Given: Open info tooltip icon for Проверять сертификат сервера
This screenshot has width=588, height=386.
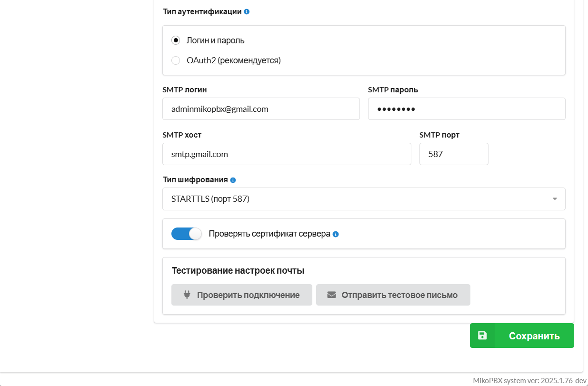Looking at the screenshot, I should [x=336, y=234].
